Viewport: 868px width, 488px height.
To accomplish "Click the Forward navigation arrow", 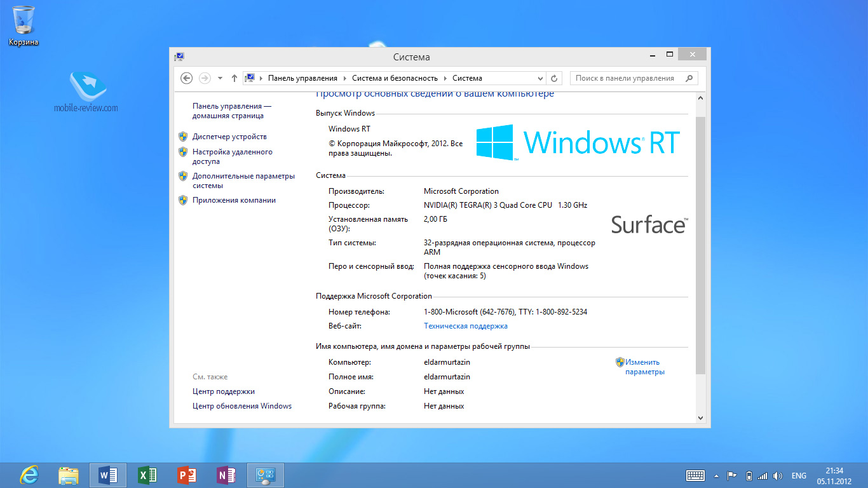I will [205, 78].
